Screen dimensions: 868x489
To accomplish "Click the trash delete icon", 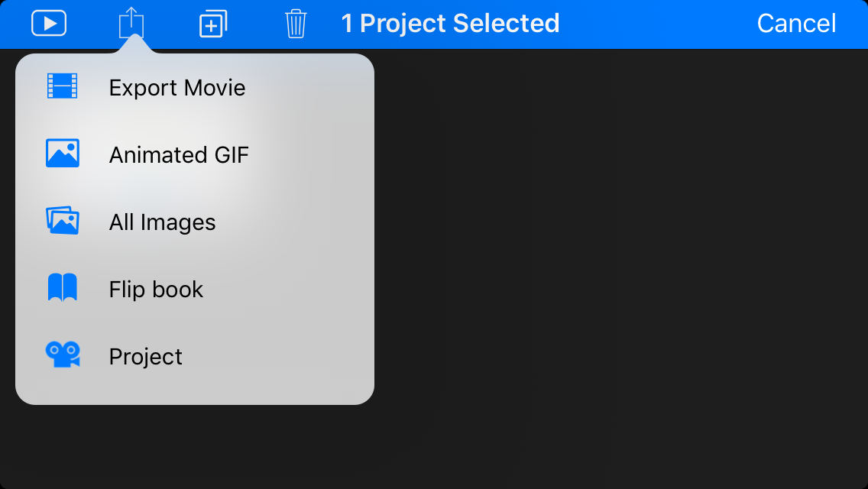I will 296,24.
